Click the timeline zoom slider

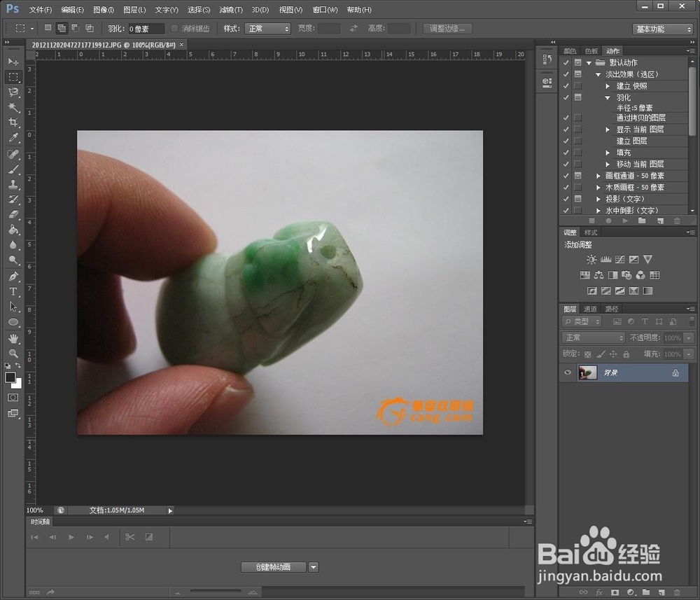pyautogui.click(x=216, y=592)
